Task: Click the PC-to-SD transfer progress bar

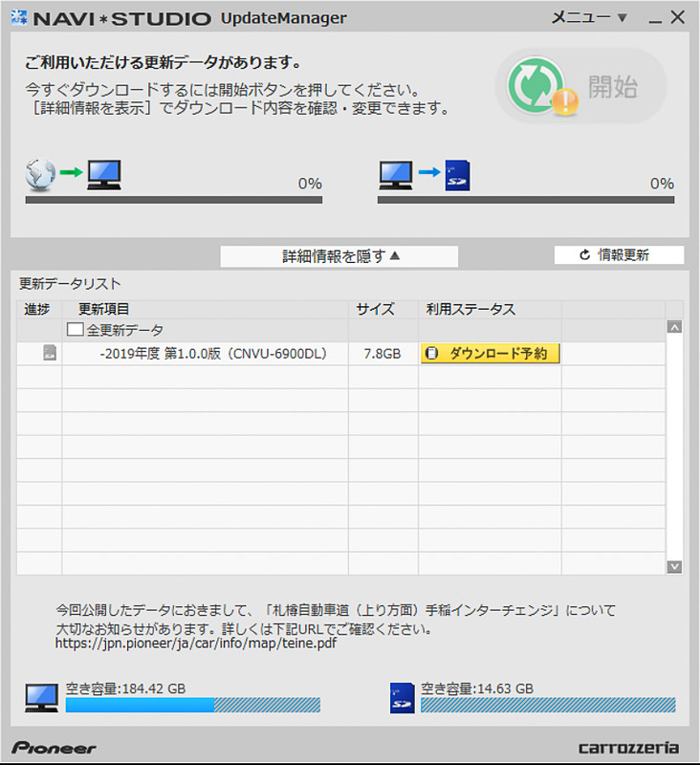Action: 526,200
